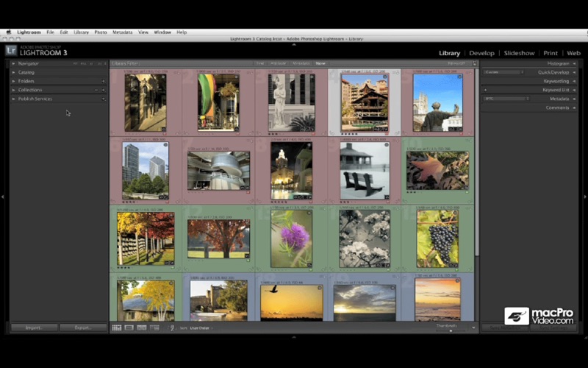The width and height of the screenshot is (588, 368).
Task: Open the Quick Develop Custom preset dropdown
Action: click(503, 72)
